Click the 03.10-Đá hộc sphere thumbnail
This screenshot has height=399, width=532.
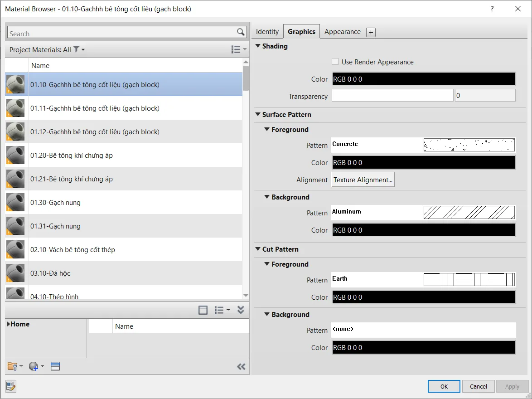15,273
